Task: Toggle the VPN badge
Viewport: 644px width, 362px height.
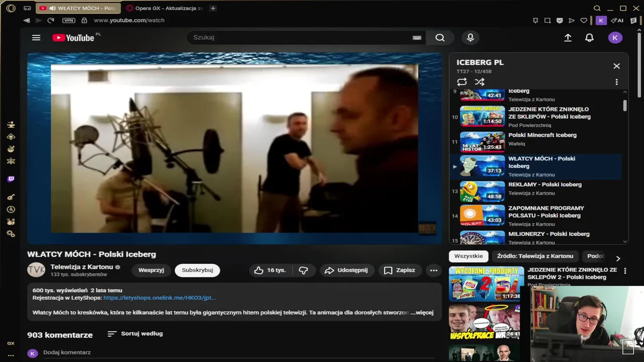Action: (68, 20)
